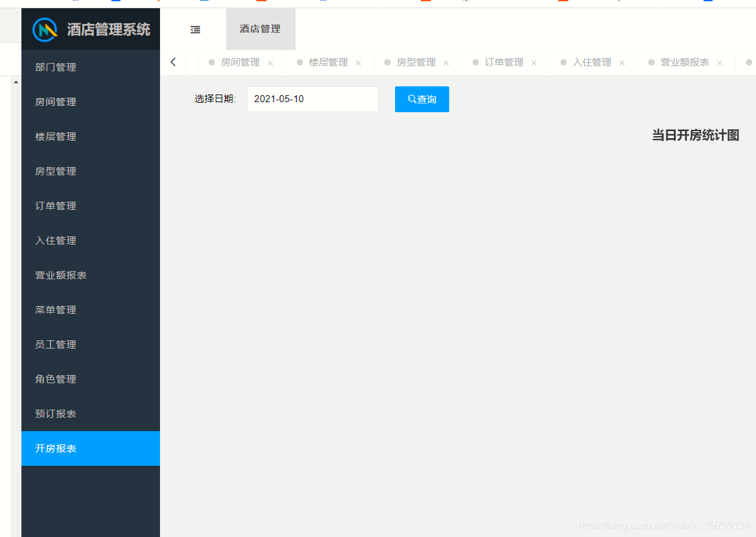Click the left pane scrollbar up arrow
756x537 pixels.
[16, 82]
